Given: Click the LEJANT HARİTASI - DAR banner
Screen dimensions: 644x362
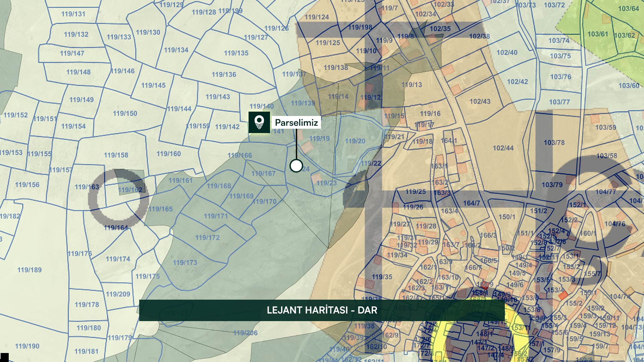Looking at the screenshot, I should [322, 310].
